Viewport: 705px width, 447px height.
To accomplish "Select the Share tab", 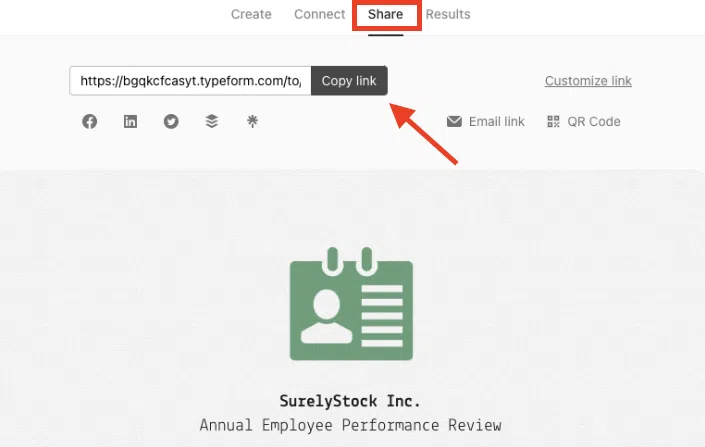I will coord(385,14).
